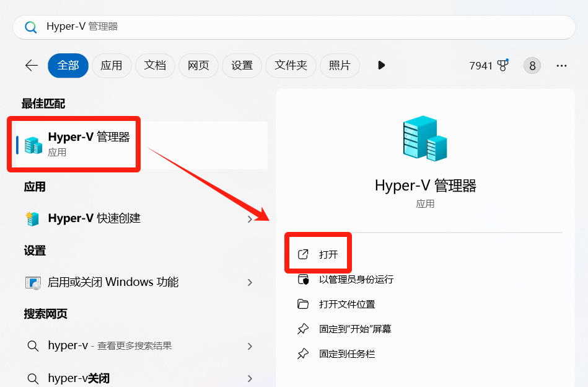Viewport: 588px width, 387px height.
Task: Expand the hyper-v web search result chevron
Action: (x=250, y=346)
